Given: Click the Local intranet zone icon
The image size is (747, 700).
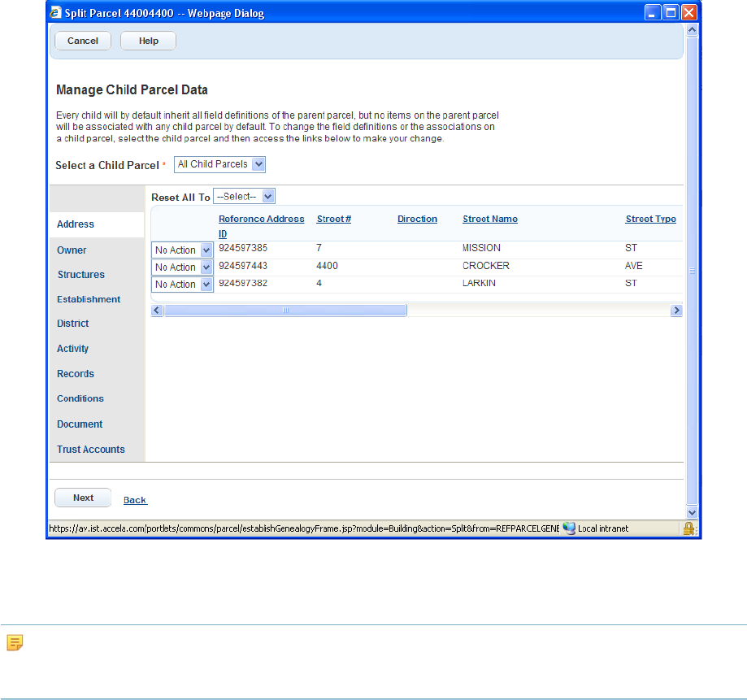Looking at the screenshot, I should [569, 528].
